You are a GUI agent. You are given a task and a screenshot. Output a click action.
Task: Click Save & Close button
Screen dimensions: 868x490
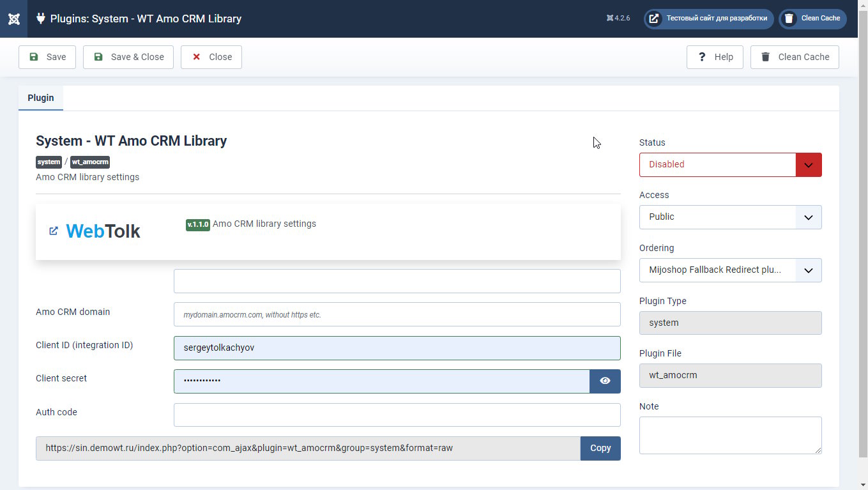[128, 57]
